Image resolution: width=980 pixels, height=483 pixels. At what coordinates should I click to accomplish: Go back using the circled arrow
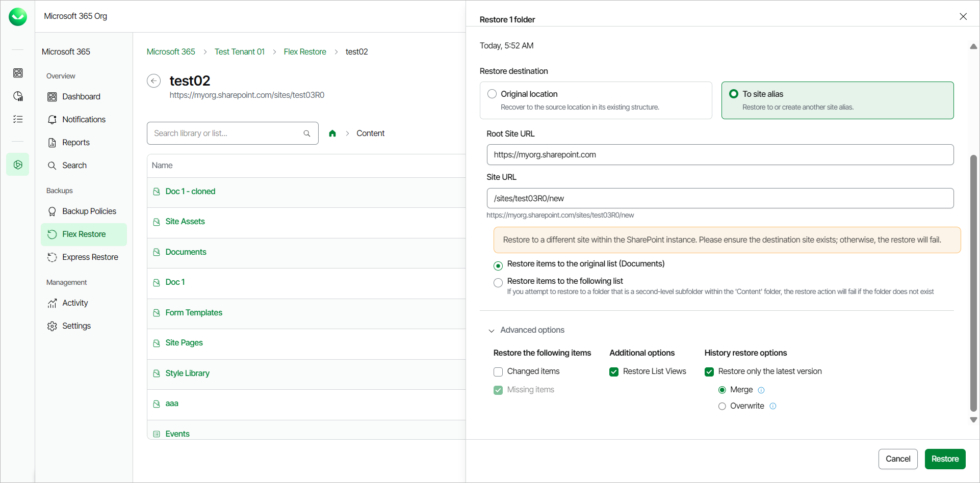153,81
